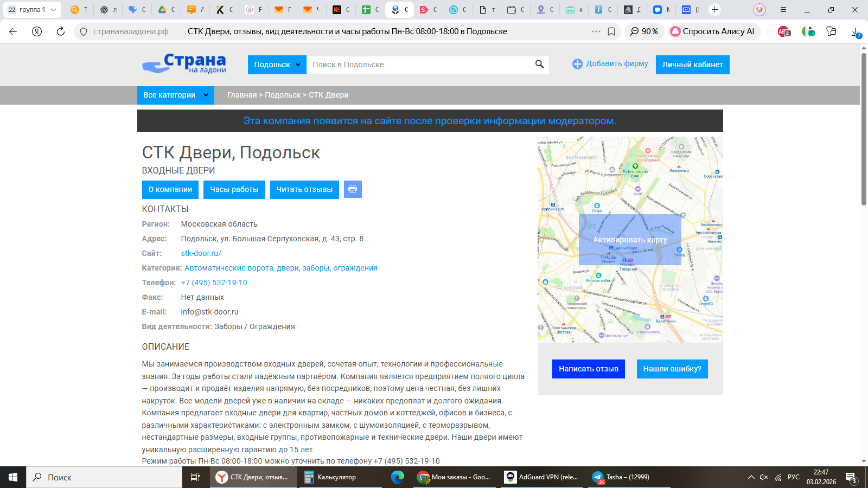Focus the Windows taskbar search box
868x488 pixels.
[104, 477]
